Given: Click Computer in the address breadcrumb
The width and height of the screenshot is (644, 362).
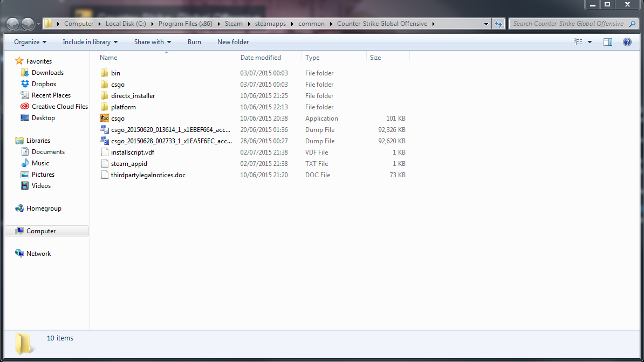Looking at the screenshot, I should click(x=79, y=24).
